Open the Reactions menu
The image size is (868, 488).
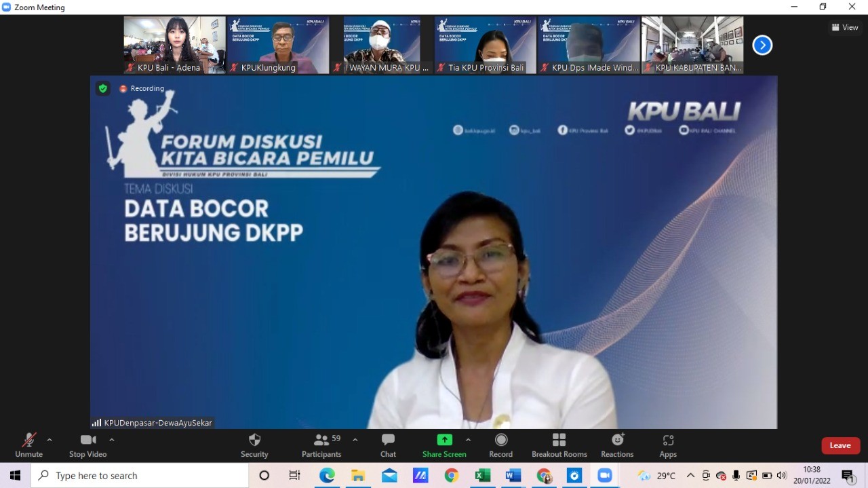[617, 445]
